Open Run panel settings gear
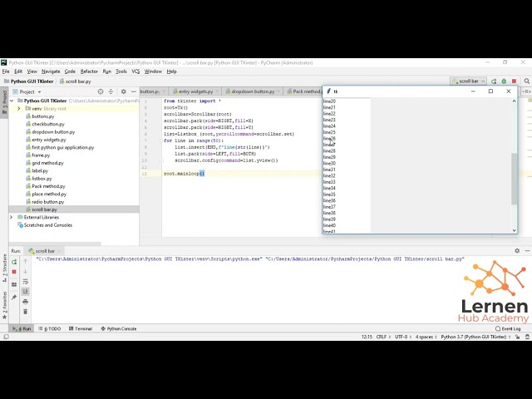Viewport: 532px width, 399px height. (x=517, y=251)
